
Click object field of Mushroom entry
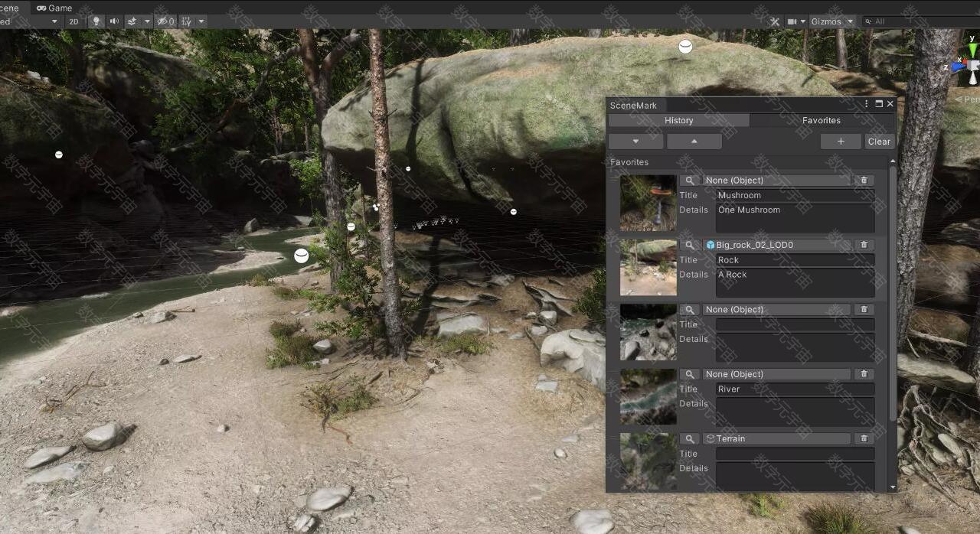pyautogui.click(x=776, y=181)
